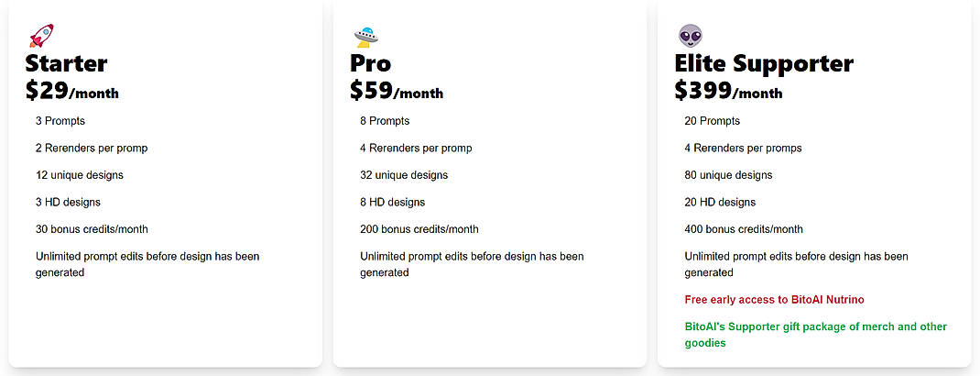Click "200 bonus credits/month" text
The width and height of the screenshot is (980, 376).
(419, 229)
